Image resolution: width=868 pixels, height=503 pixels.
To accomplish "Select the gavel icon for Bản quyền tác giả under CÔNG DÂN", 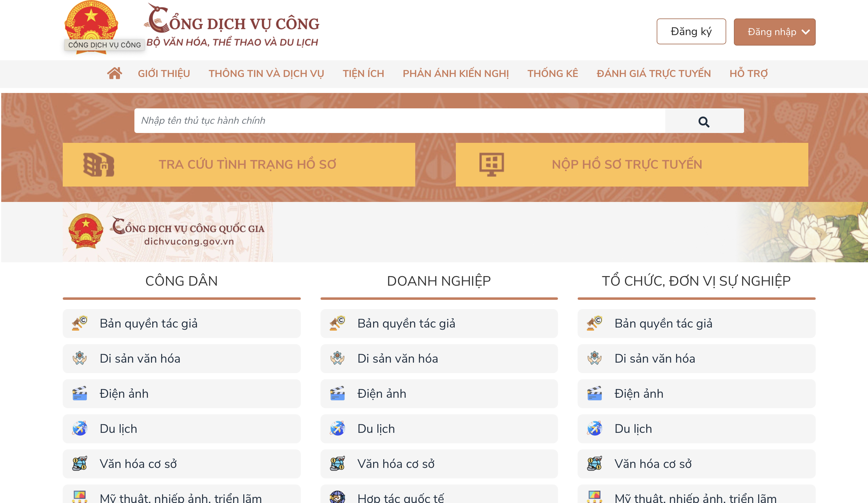I will click(80, 324).
